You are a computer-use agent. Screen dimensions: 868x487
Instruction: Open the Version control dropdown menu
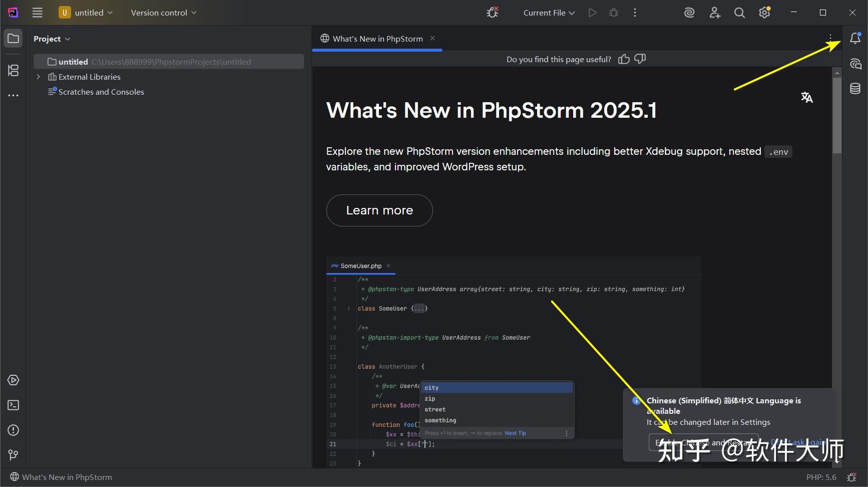click(x=163, y=13)
